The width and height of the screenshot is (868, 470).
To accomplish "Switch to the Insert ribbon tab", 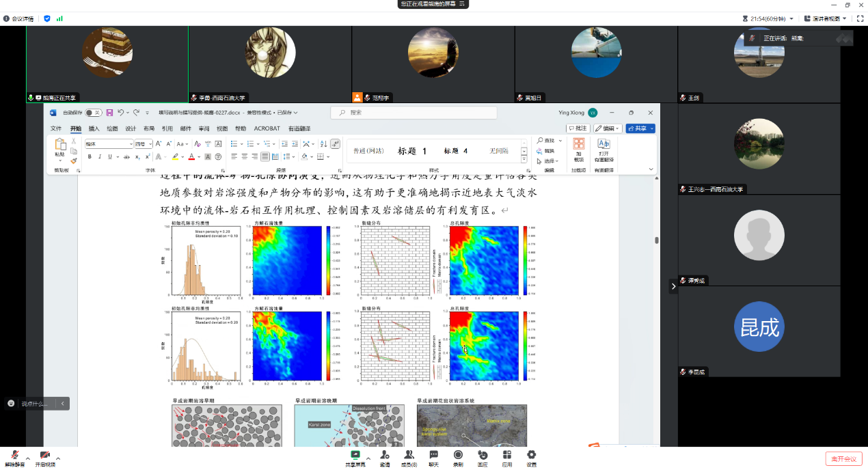I will (x=94, y=128).
